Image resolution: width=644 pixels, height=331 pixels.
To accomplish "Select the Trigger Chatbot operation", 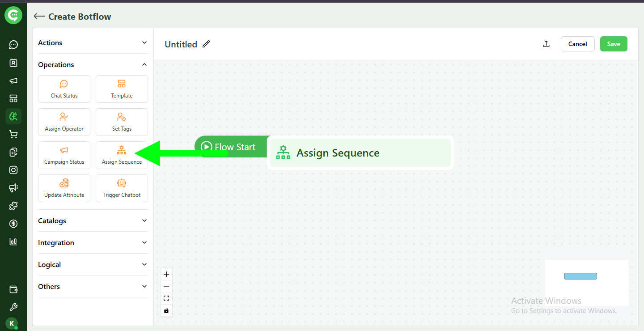I will [122, 188].
